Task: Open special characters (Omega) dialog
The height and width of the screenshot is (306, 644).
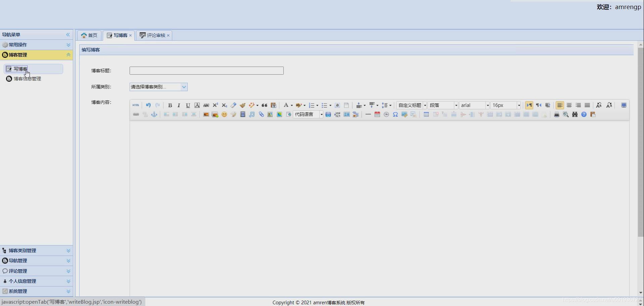Action: click(396, 115)
